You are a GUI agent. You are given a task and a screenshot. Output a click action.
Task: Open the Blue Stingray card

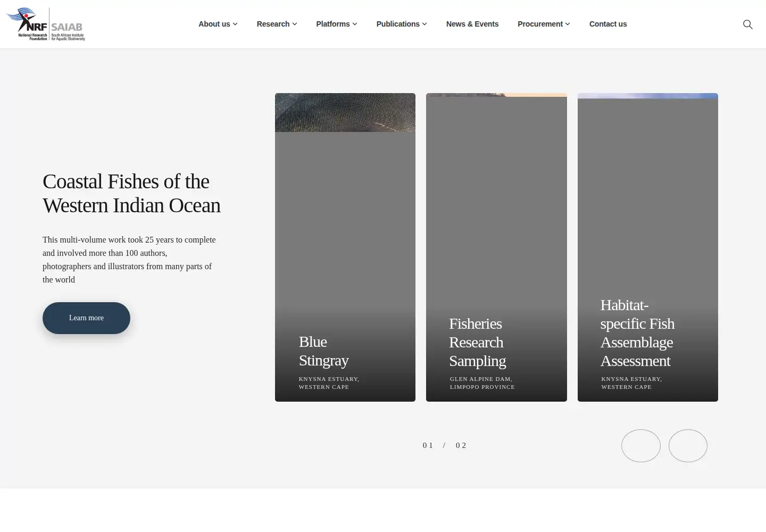tap(345, 247)
